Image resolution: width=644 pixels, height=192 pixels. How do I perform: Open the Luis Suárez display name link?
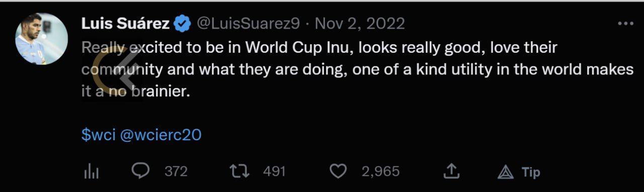click(x=125, y=23)
